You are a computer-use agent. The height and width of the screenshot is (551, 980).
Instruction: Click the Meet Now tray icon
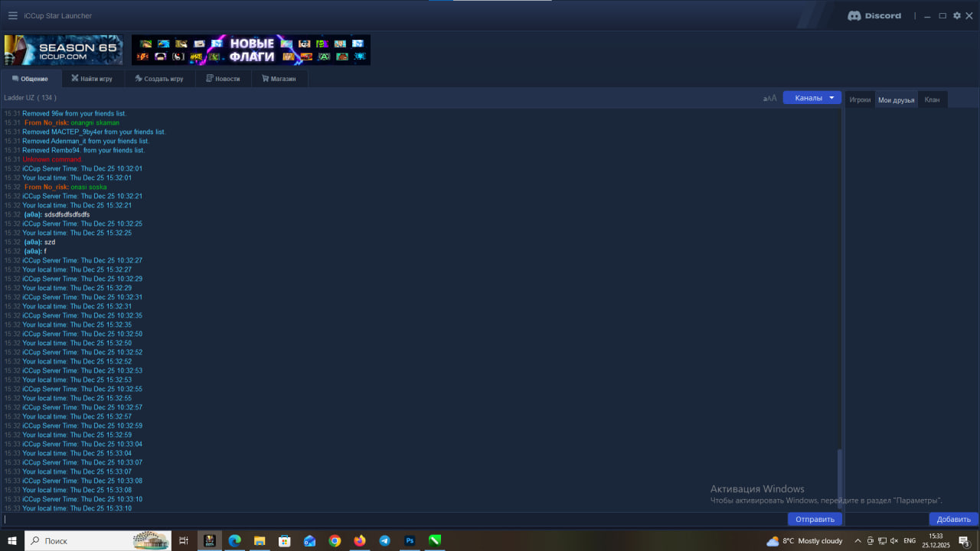(870, 540)
